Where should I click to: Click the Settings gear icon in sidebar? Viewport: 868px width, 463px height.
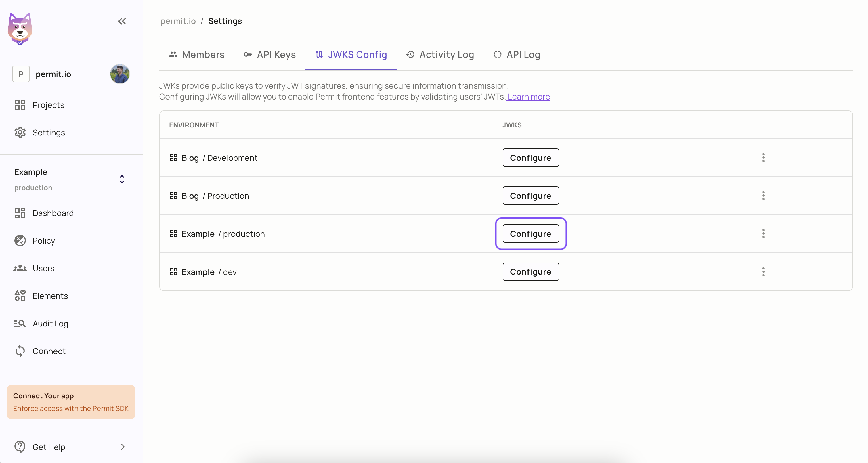20,133
